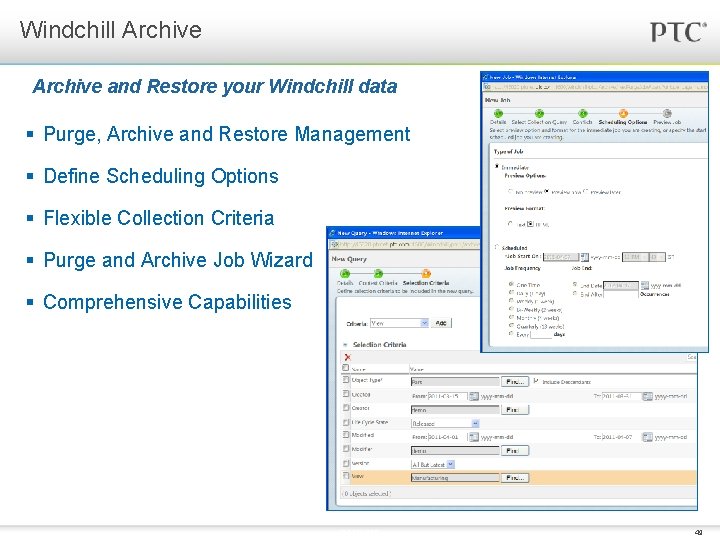720x540 pixels.
Task: Open calendar for Created To date
Action: point(647,396)
